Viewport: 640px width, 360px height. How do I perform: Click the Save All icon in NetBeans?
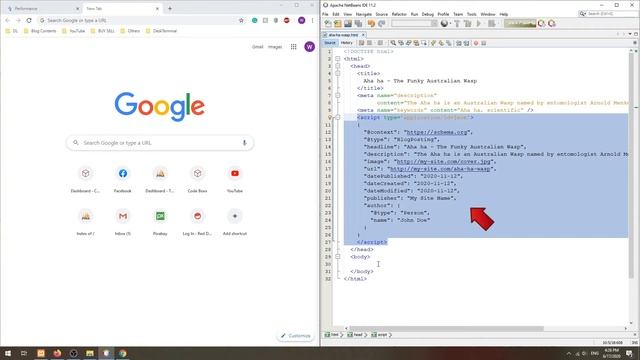pos(358,24)
